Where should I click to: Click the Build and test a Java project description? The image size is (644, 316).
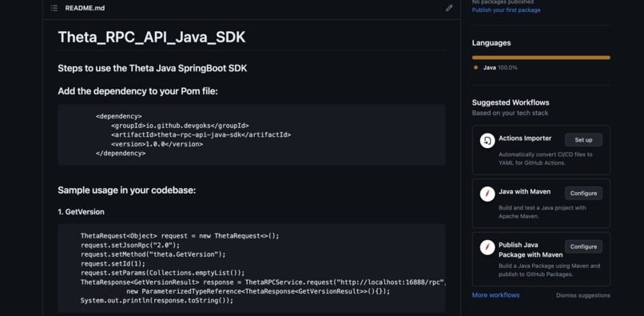543,212
